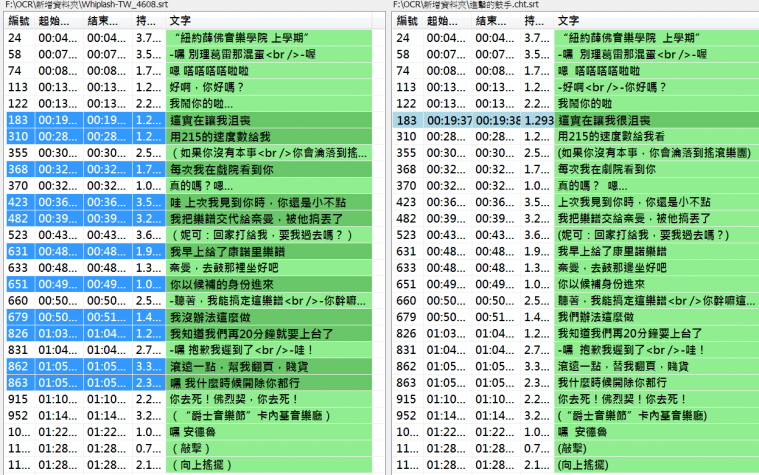Select row 310 用215的速度數給我 on left
759x475 pixels.
point(189,137)
